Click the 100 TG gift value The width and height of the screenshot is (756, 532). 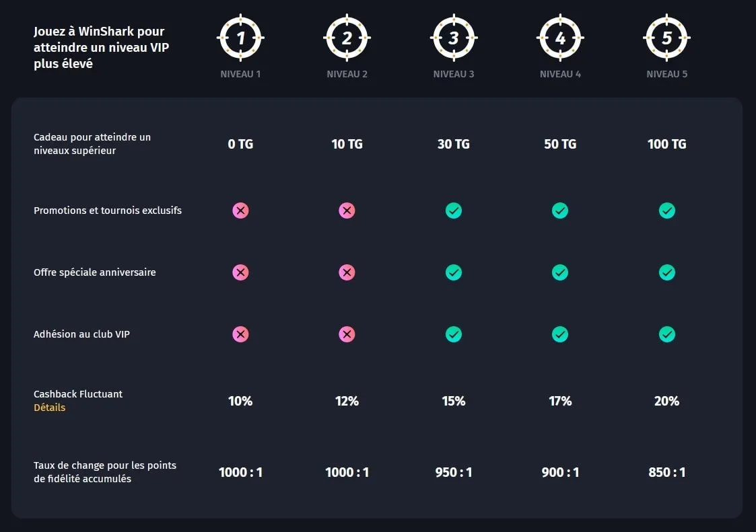click(x=666, y=144)
